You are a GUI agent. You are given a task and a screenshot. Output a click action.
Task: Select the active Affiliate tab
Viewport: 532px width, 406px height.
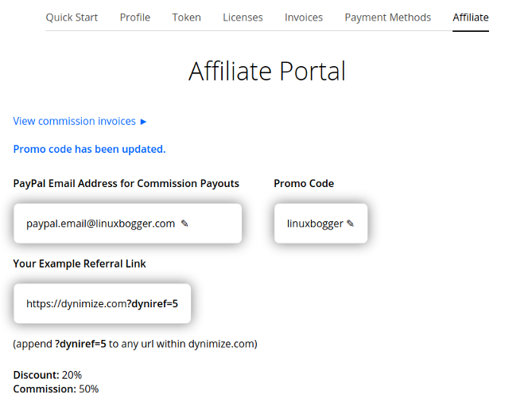(x=470, y=18)
